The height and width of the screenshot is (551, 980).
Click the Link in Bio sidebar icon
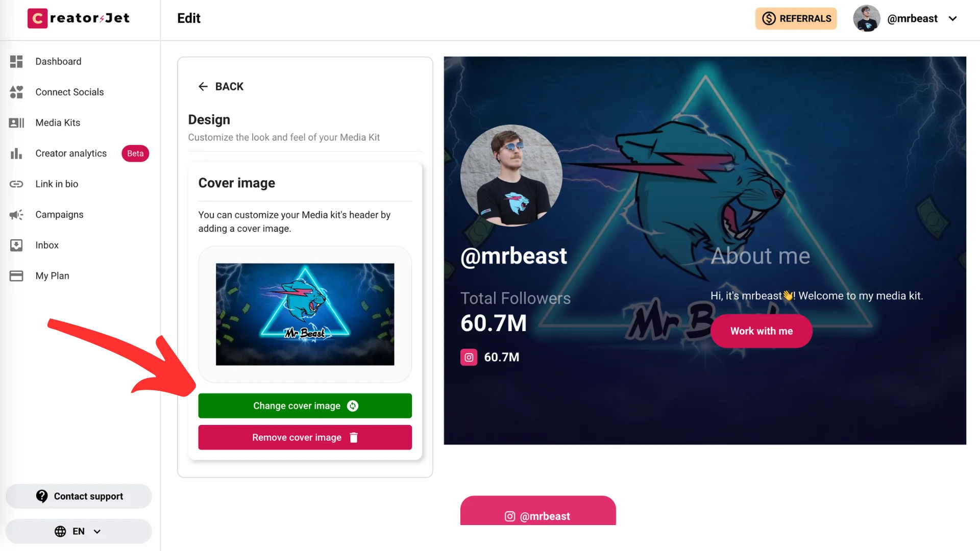click(x=16, y=184)
